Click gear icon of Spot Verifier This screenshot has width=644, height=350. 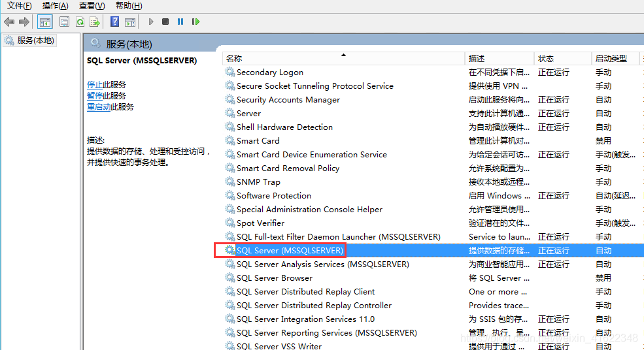coord(229,223)
